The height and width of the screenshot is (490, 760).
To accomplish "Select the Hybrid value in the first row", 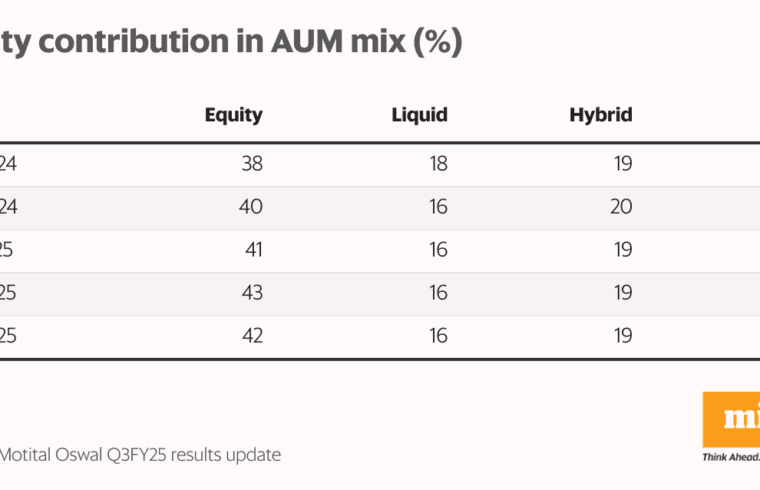I will pyautogui.click(x=622, y=164).
